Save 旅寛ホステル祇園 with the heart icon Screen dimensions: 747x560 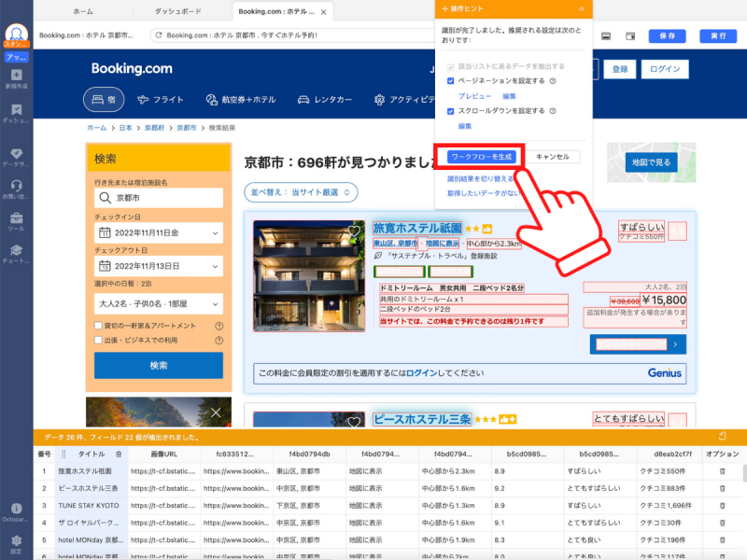point(354,231)
